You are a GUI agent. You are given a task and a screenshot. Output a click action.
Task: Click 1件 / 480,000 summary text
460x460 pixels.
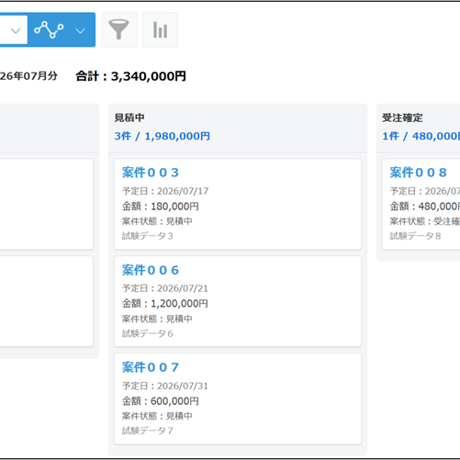click(421, 136)
